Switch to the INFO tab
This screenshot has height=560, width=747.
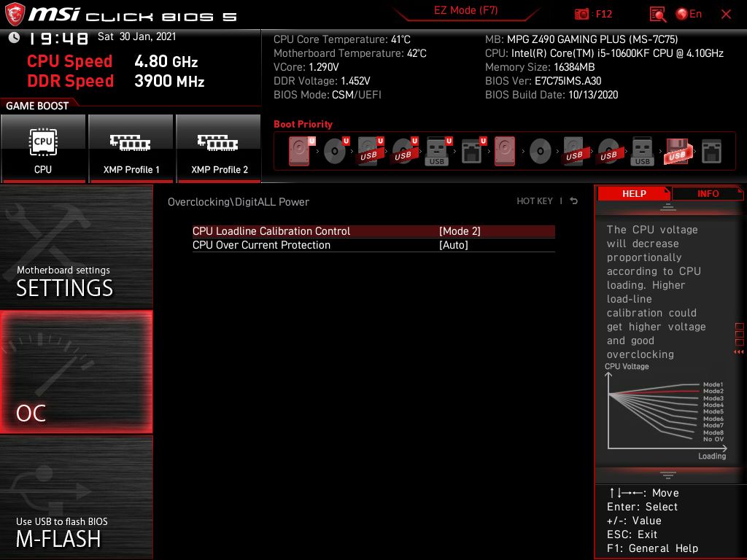pyautogui.click(x=708, y=193)
